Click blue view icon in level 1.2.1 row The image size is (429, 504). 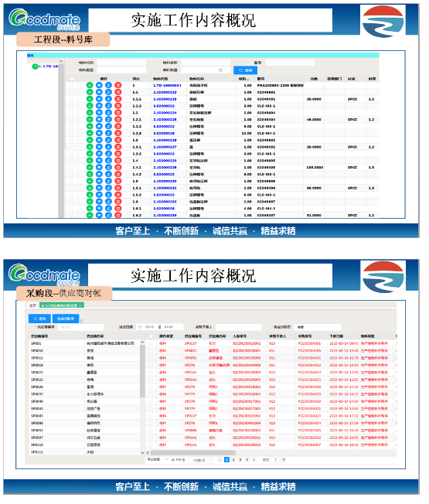[99, 120]
